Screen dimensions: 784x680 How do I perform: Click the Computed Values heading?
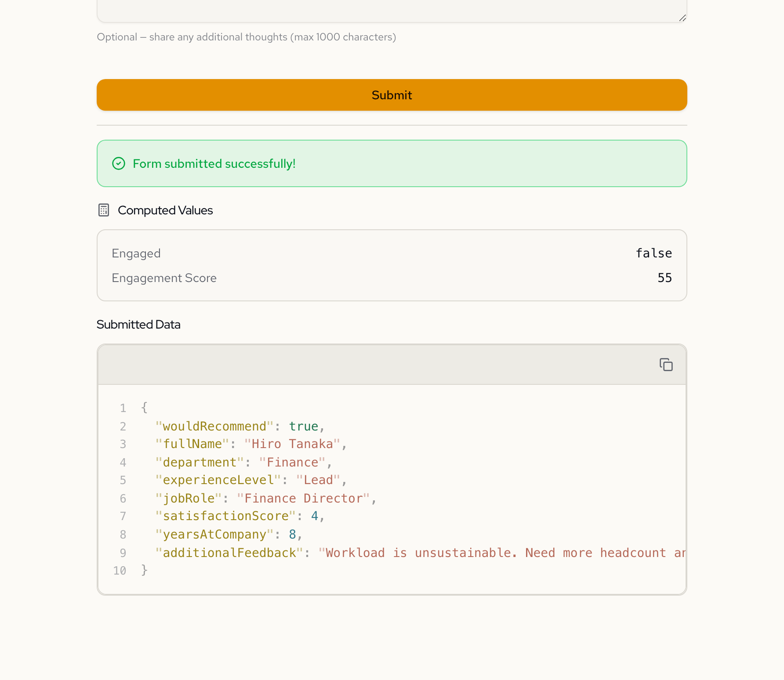pyautogui.click(x=165, y=210)
